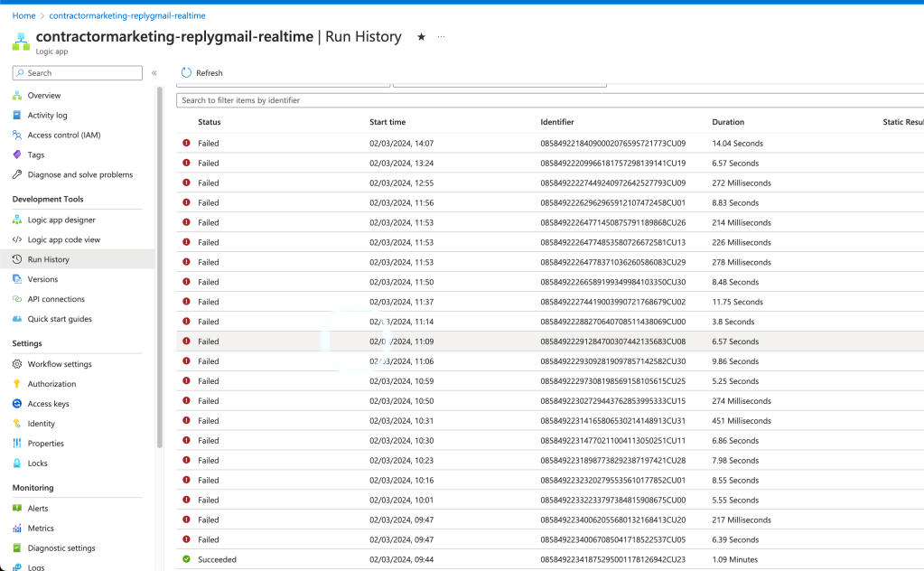Open failed run started at 10:59
The height and width of the screenshot is (571, 924).
point(550,381)
